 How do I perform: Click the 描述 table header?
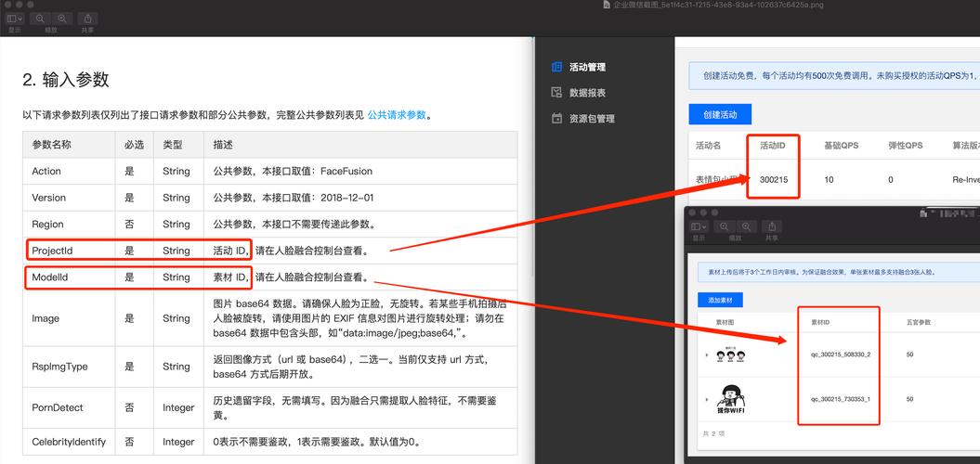(360, 145)
